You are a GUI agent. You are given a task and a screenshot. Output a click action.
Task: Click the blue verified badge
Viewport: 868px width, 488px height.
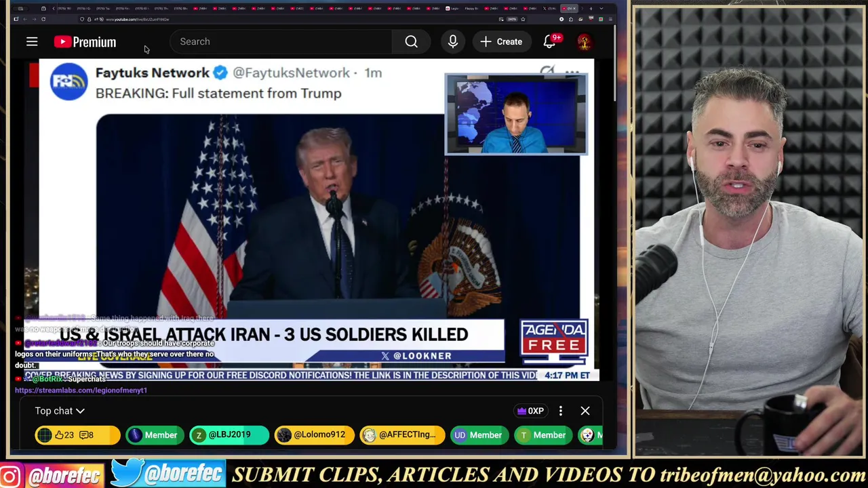220,73
